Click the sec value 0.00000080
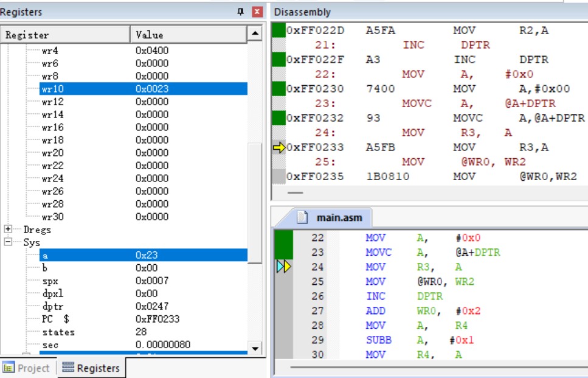The height and width of the screenshot is (378, 588). point(163,344)
